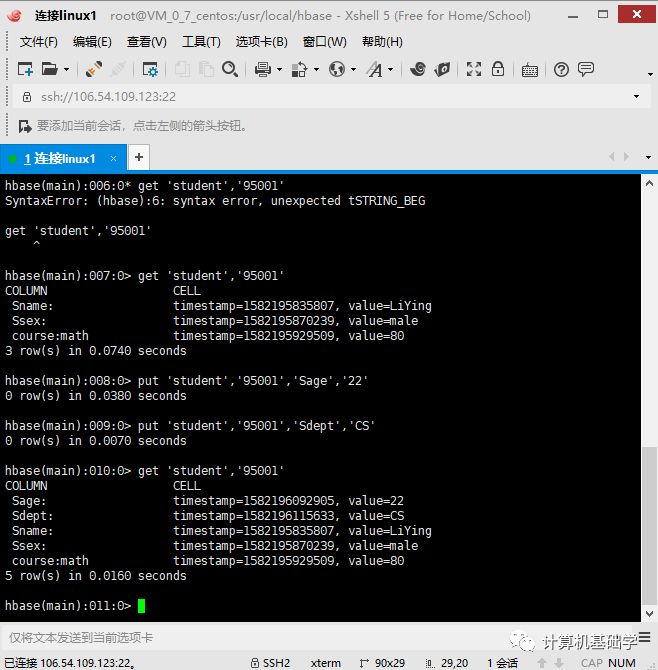Open the 查看(V) menu
Viewport: 658px width, 670px height.
tap(147, 41)
